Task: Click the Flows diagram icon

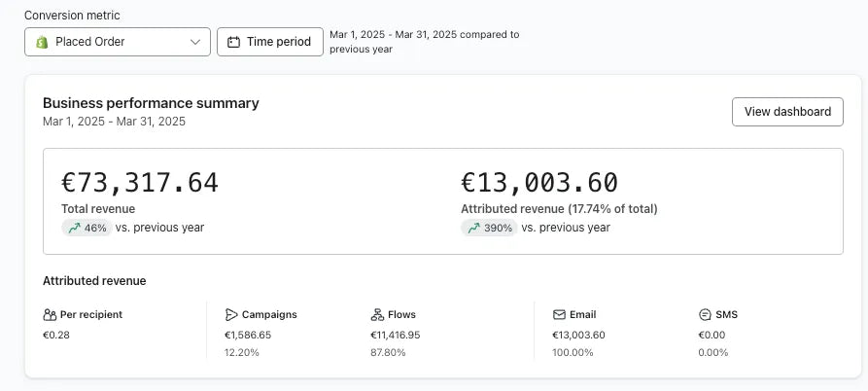Action: point(377,315)
